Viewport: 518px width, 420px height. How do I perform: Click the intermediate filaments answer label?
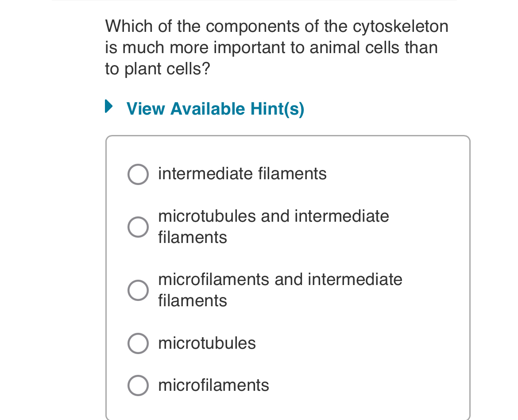[242, 173]
